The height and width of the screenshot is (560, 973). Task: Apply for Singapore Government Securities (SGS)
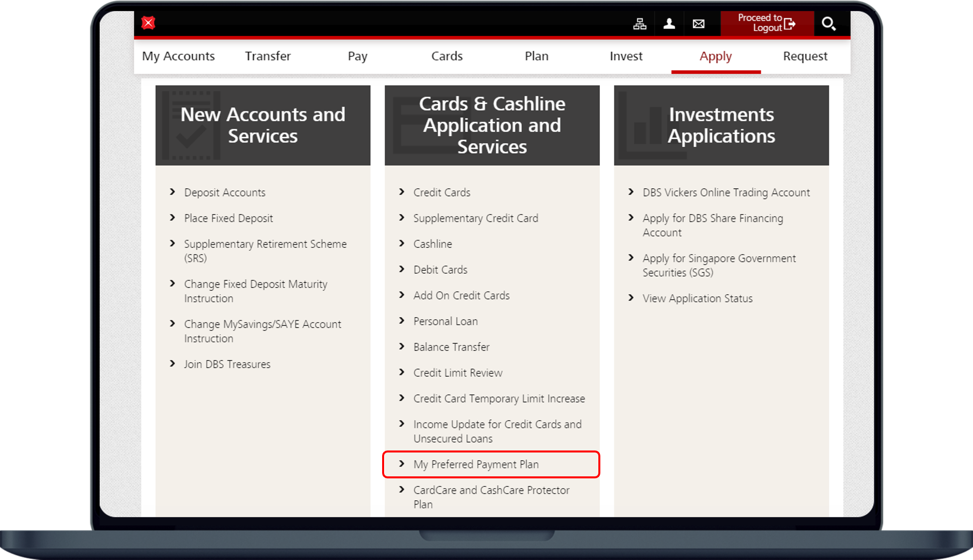pos(719,265)
